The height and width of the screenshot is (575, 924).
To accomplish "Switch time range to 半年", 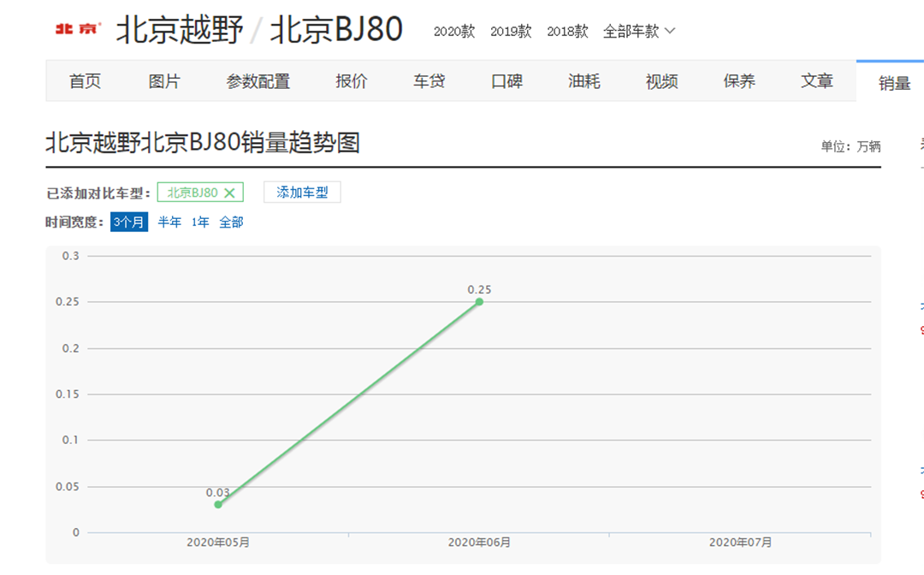I will pos(169,222).
